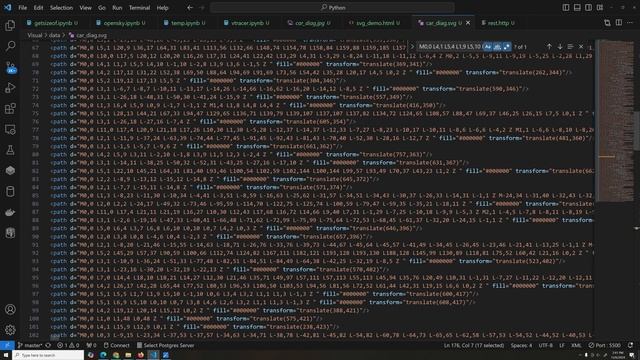Expand Replace row in find widget
Image resolution: width=640 pixels, height=360 pixels.
[x=412, y=47]
